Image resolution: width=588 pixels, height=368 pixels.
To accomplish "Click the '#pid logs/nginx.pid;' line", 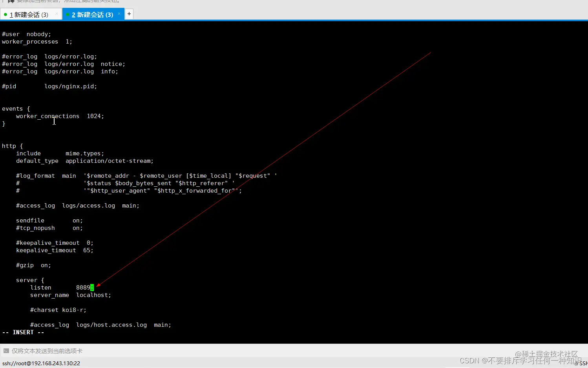I will (49, 86).
